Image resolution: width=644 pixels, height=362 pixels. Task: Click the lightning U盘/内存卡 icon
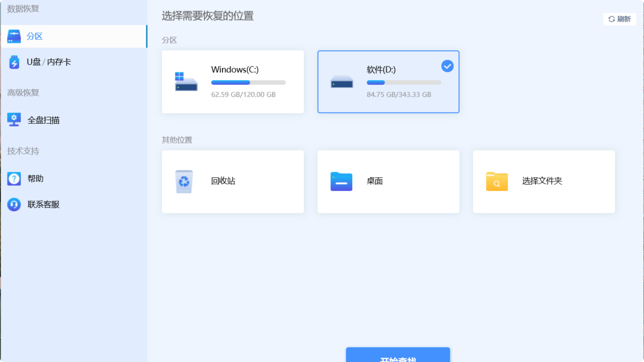click(14, 61)
